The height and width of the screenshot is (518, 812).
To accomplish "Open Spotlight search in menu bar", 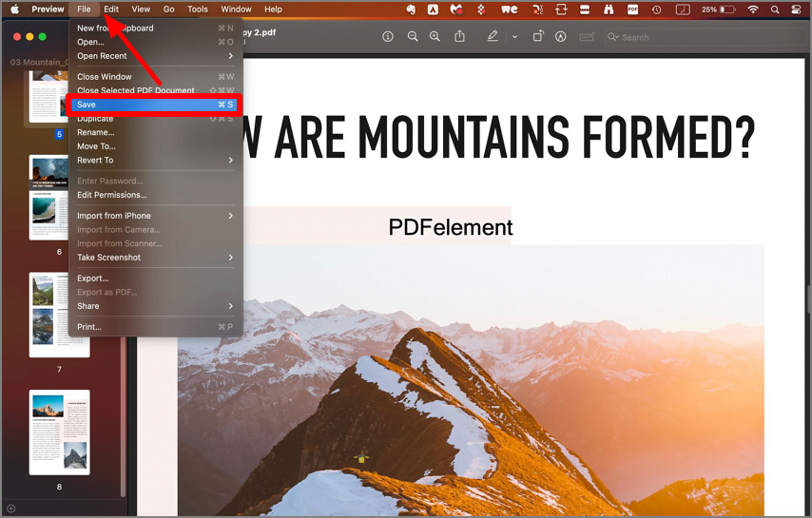I will pyautogui.click(x=775, y=10).
